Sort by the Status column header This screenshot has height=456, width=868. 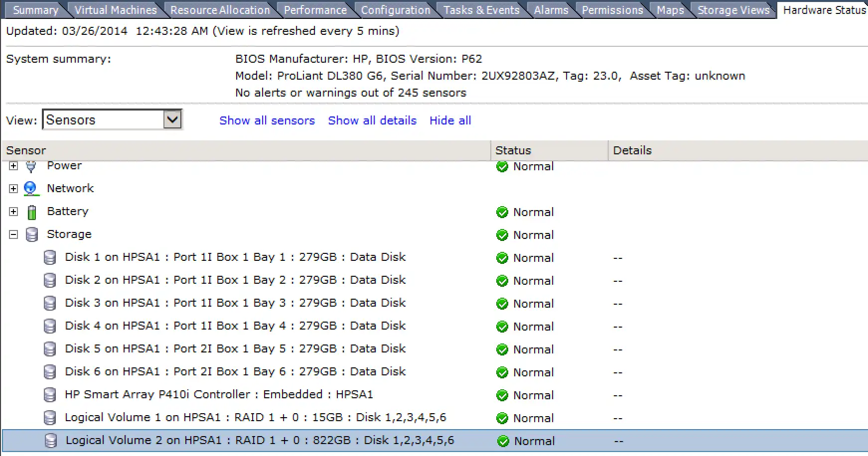[x=550, y=150]
